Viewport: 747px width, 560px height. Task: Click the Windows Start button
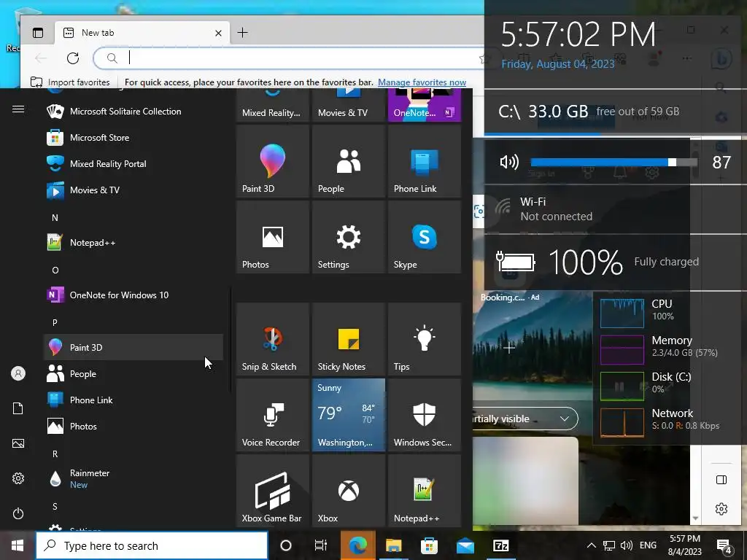click(x=18, y=545)
